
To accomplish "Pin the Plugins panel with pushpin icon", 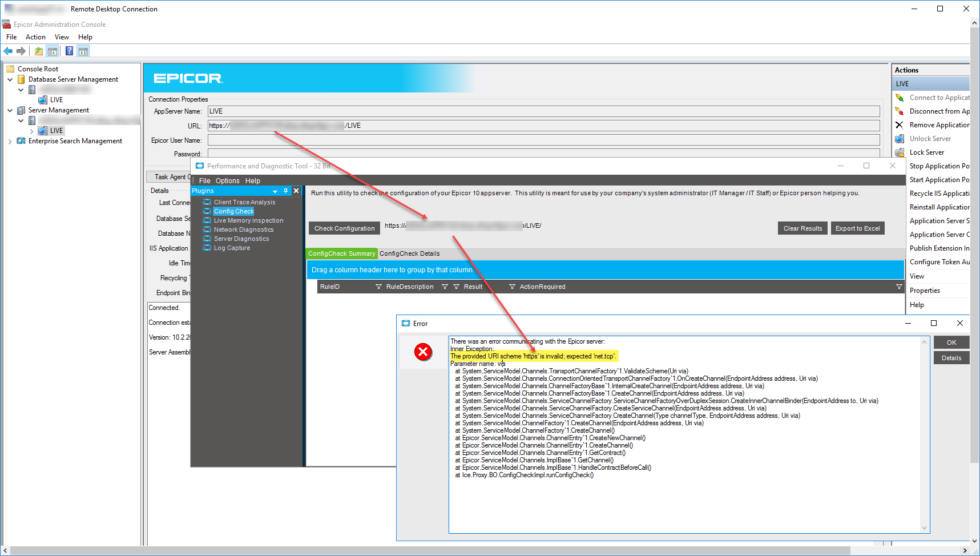I will click(x=286, y=191).
